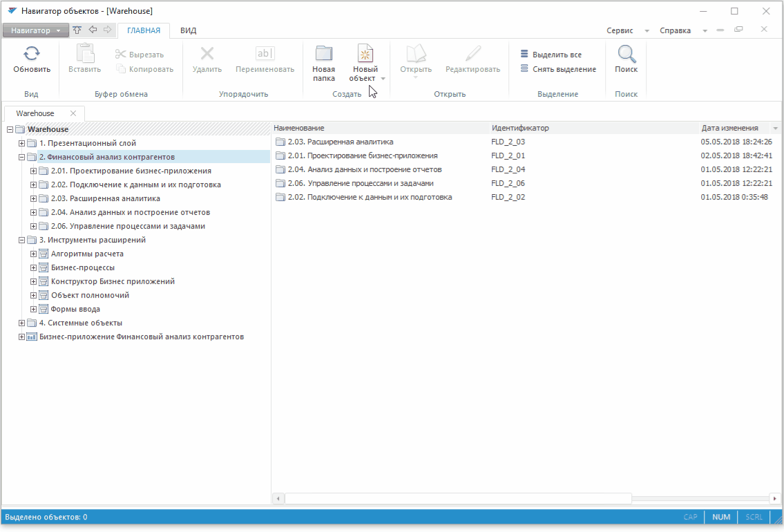Click the Бизнес-приложение chart icon in the tree

[32, 336]
